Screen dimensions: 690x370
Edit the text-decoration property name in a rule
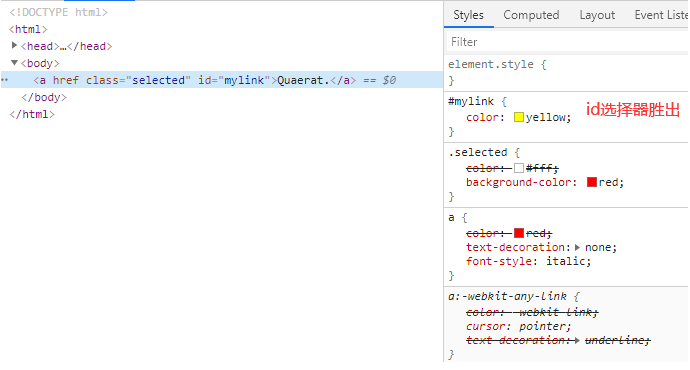(x=516, y=247)
